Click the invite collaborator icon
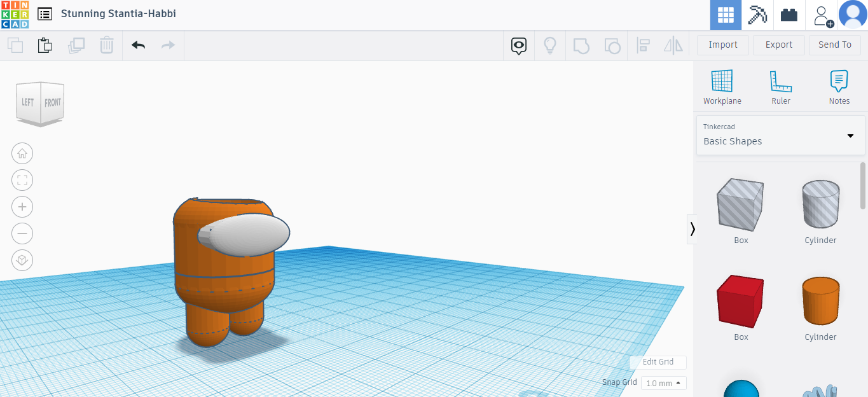Image resolution: width=868 pixels, height=397 pixels. (x=823, y=15)
